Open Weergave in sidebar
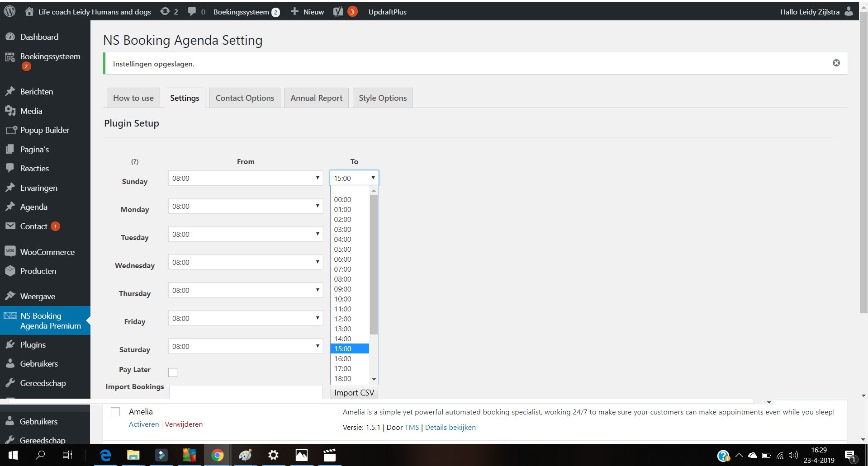 click(x=38, y=297)
